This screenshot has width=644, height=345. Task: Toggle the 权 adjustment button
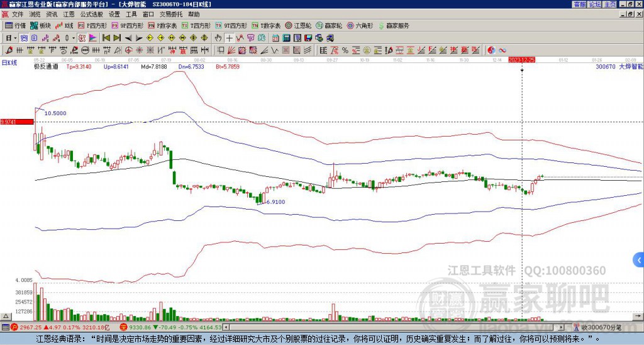82,38
